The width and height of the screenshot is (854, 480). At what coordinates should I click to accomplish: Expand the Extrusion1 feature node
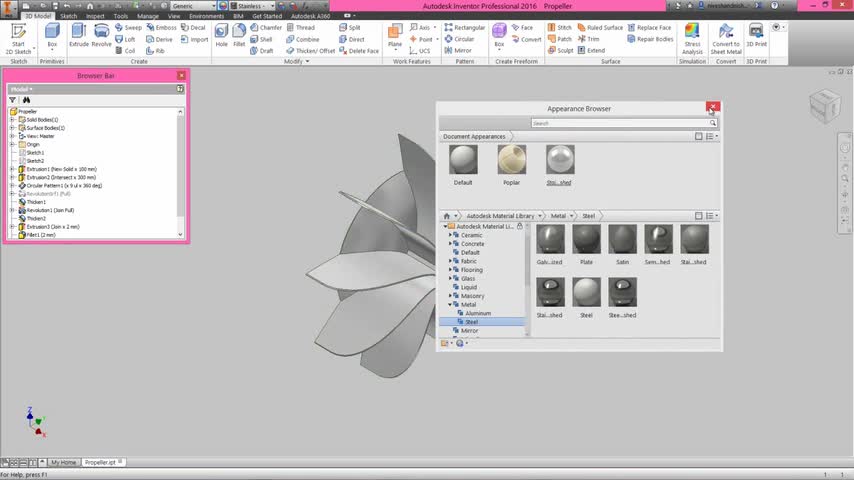point(12,169)
